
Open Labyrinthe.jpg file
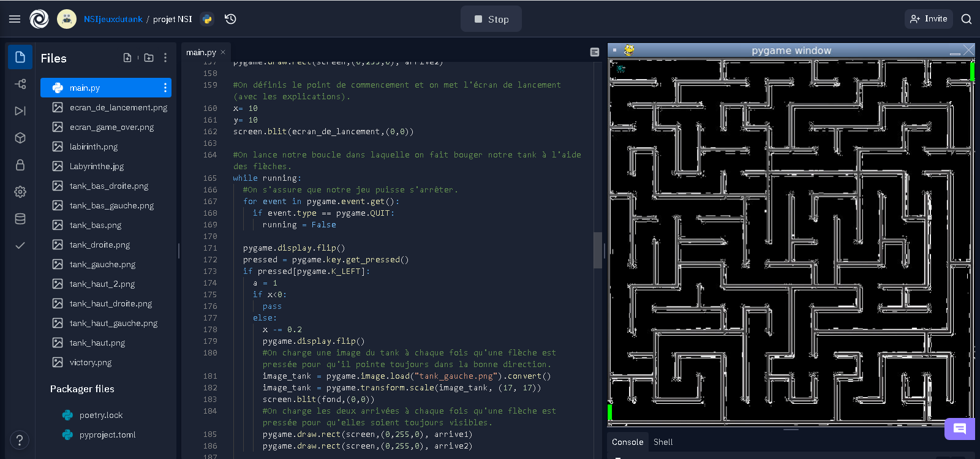pyautogui.click(x=106, y=166)
